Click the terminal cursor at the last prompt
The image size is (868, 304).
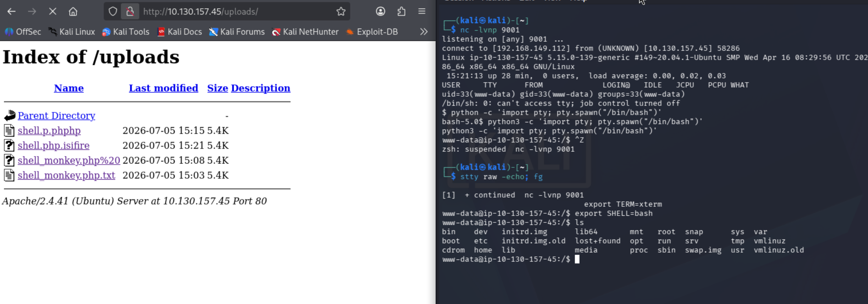point(577,259)
